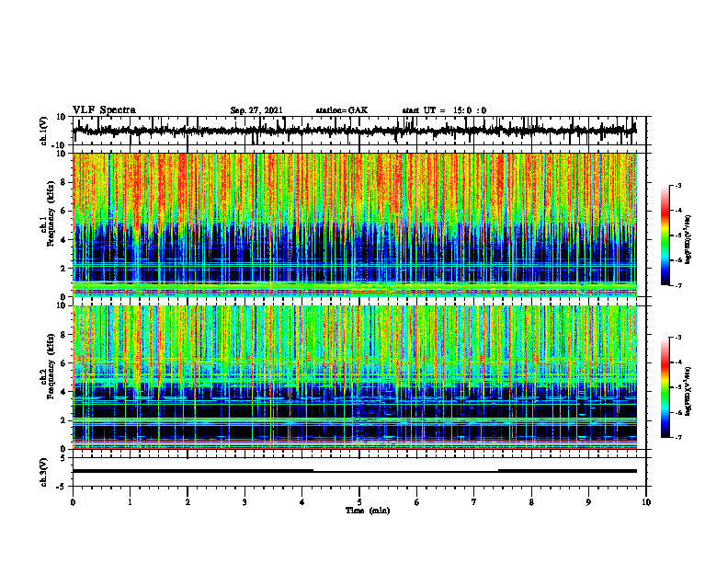Click the ch.1 "Frequency (kHz)" axis label

tap(51, 214)
